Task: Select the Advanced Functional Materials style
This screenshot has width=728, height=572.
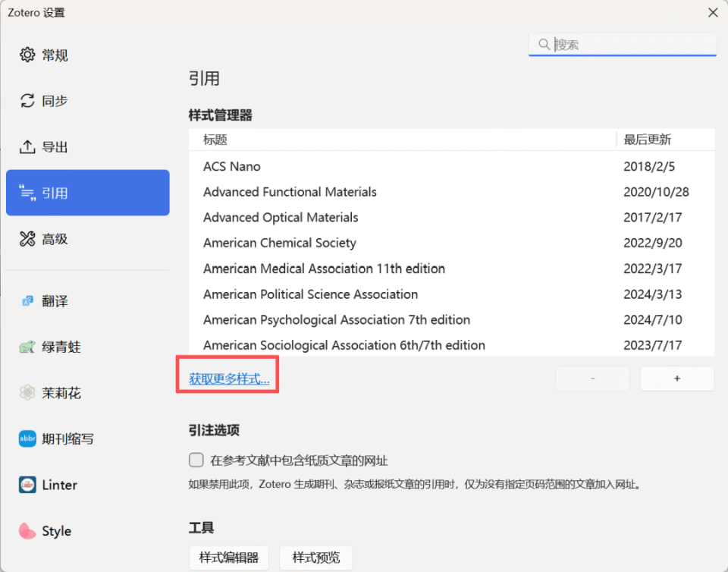Action: 452,192
